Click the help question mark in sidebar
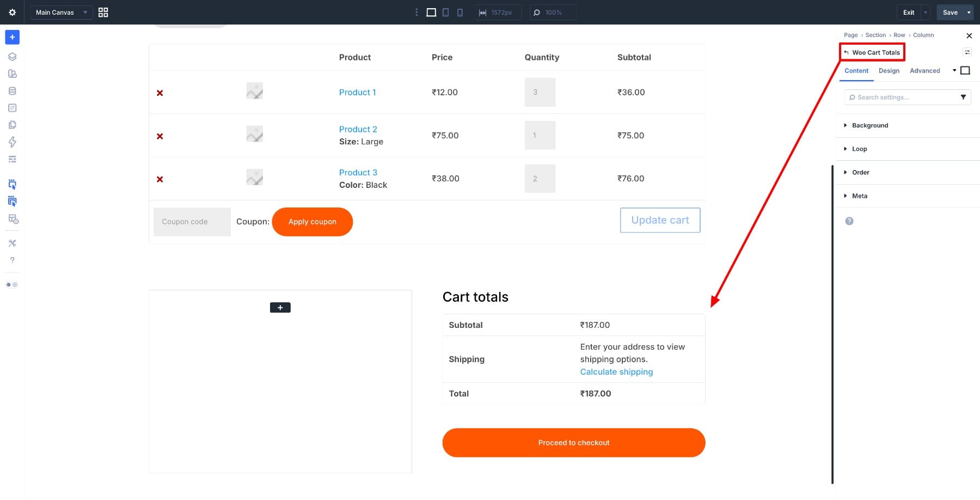Image resolution: width=980 pixels, height=500 pixels. (x=12, y=260)
